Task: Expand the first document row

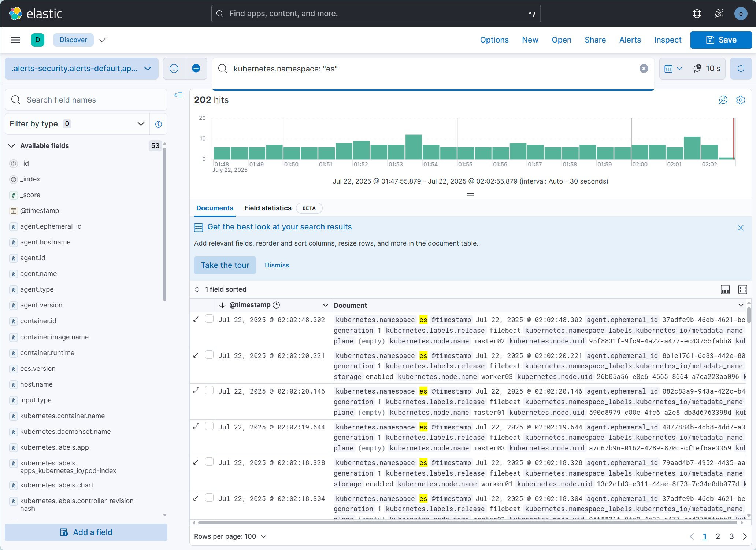Action: pos(197,319)
